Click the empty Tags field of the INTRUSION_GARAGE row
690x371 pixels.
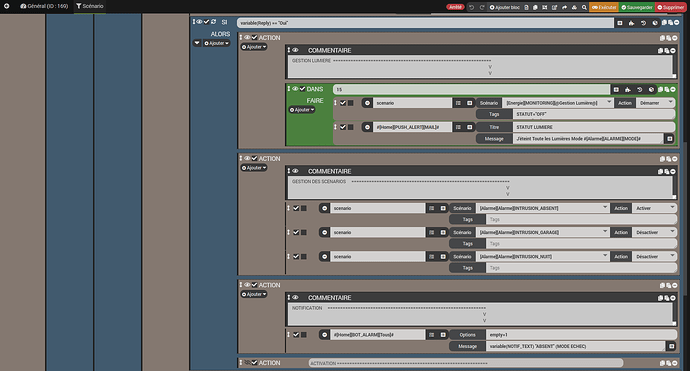(581, 244)
